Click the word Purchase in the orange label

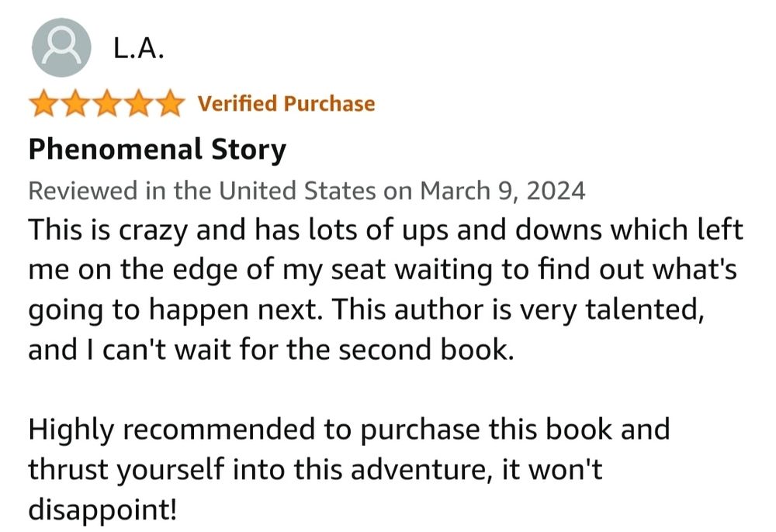(329, 103)
